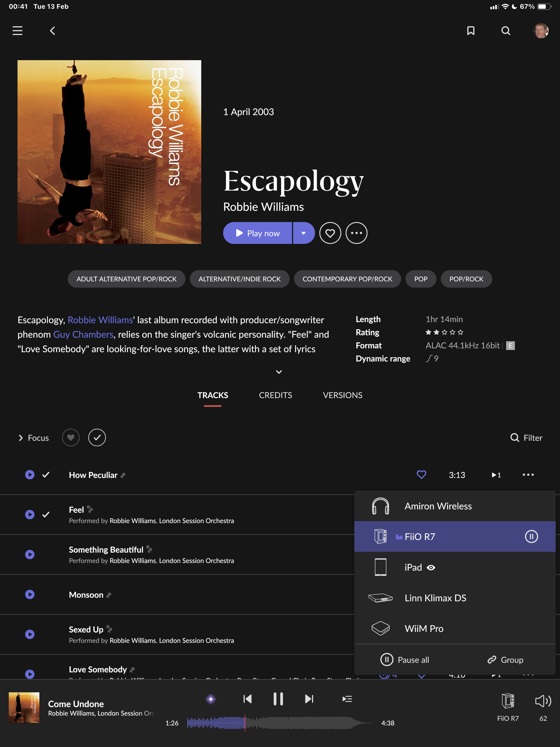Toggle the favorites heart filter
The height and width of the screenshot is (747, 560).
click(x=71, y=438)
